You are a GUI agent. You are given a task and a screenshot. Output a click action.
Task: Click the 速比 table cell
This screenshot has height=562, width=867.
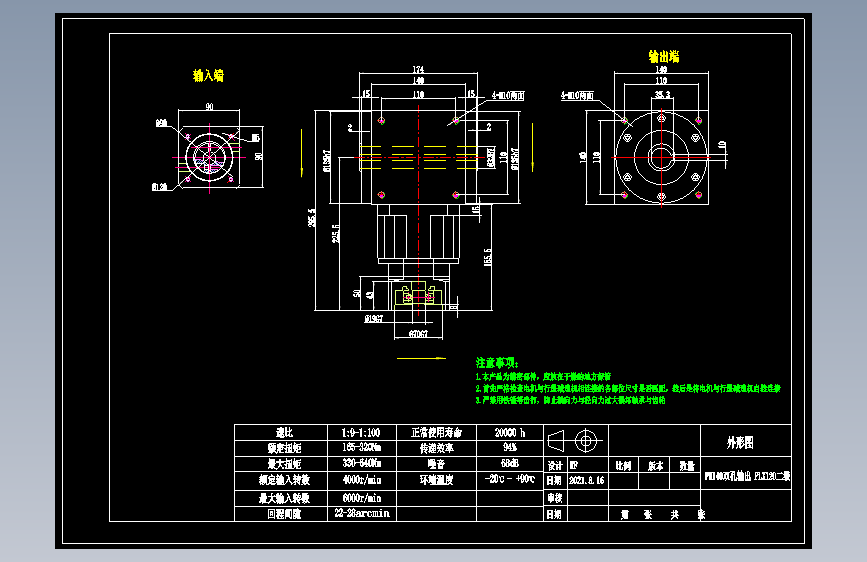pyautogui.click(x=281, y=433)
